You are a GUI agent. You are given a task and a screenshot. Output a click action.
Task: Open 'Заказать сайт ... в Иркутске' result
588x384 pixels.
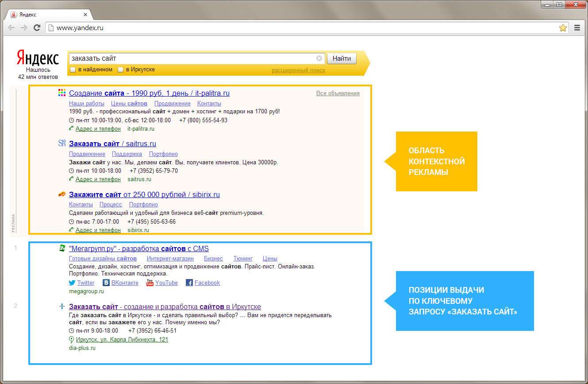point(165,306)
